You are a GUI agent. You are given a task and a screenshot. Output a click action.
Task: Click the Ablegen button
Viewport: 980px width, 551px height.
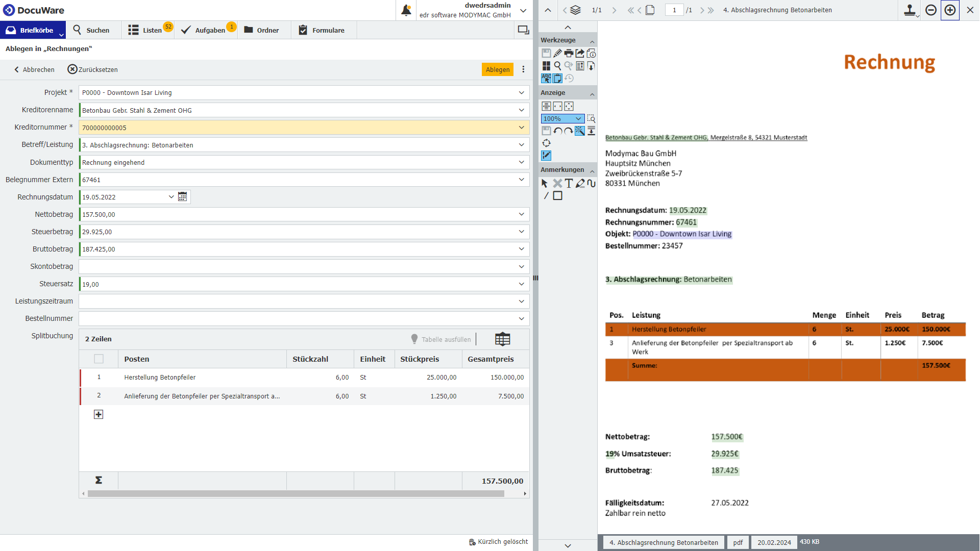coord(497,69)
